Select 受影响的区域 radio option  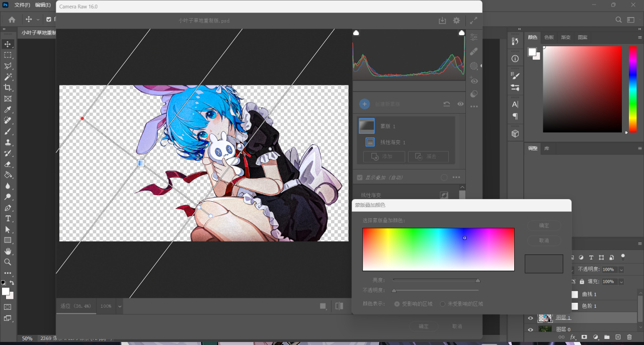pos(397,304)
